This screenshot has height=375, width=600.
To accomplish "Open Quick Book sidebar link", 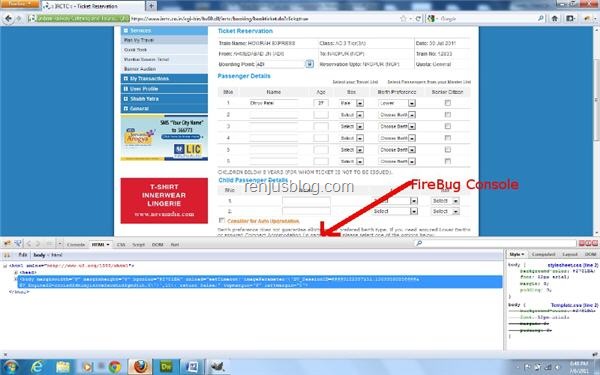I will pos(135,50).
